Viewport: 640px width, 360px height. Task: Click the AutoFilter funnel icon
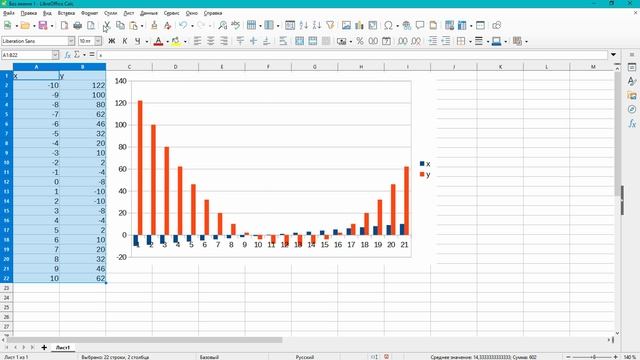click(330, 25)
